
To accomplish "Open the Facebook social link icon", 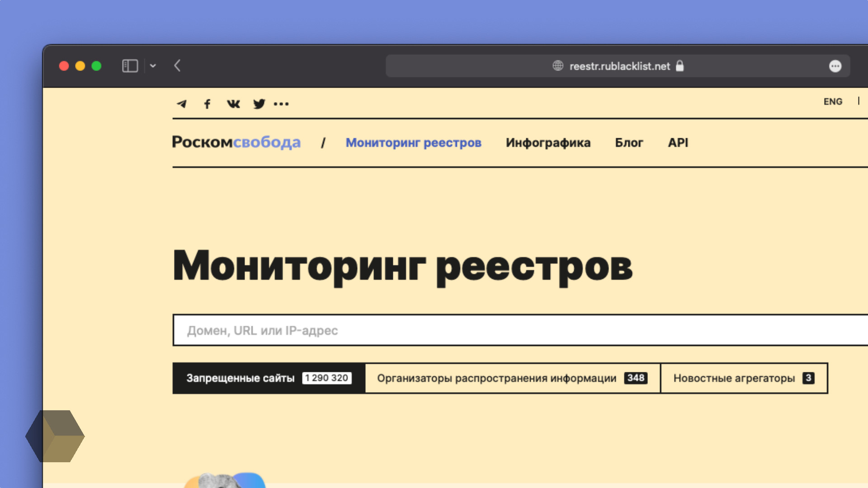I will click(207, 104).
